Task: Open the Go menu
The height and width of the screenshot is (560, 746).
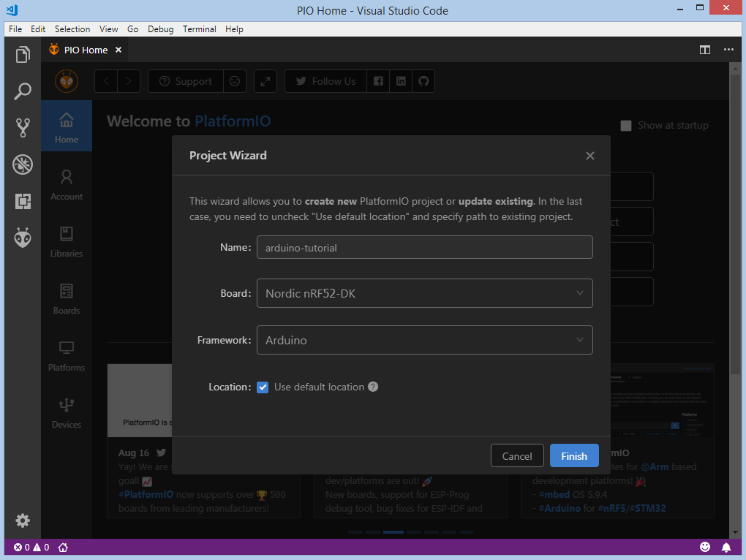Action: [132, 29]
